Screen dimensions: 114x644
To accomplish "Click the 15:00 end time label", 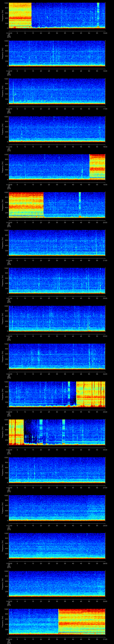I will tap(105, 33).
